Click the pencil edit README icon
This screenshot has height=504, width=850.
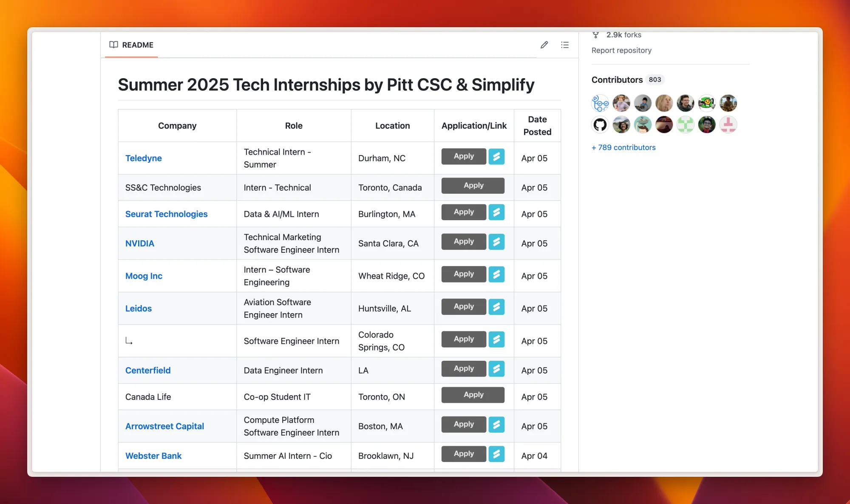544,45
